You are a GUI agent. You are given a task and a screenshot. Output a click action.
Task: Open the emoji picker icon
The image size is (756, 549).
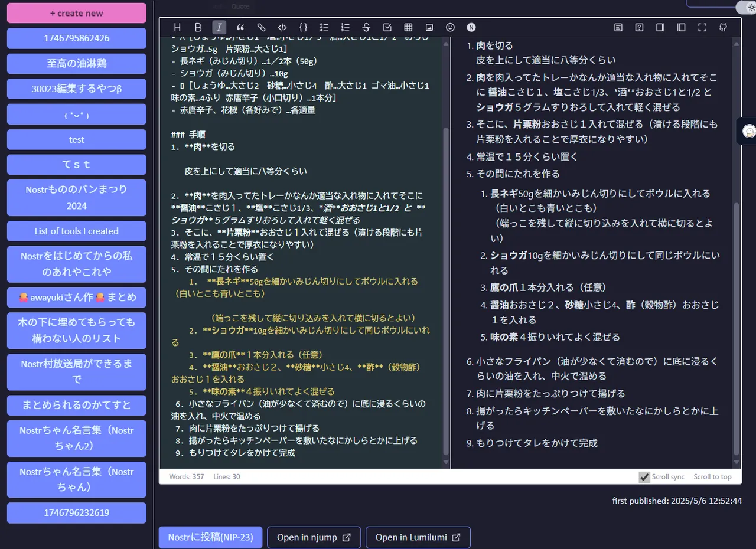(x=450, y=27)
